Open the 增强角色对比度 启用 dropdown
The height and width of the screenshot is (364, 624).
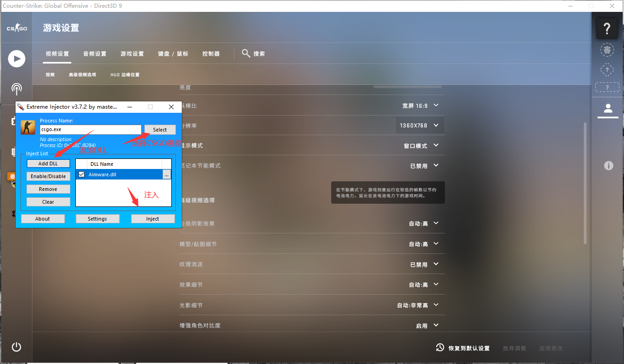tap(427, 326)
